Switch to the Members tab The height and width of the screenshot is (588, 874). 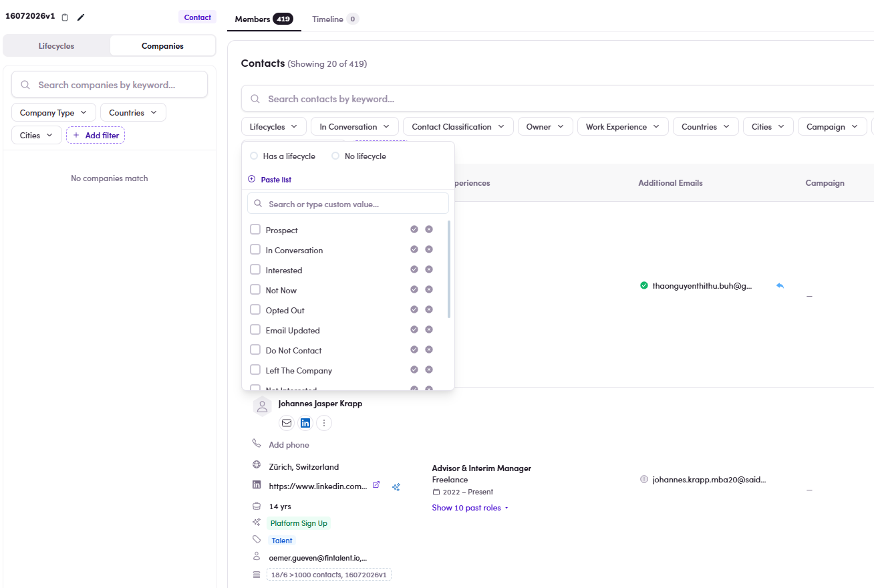(x=263, y=19)
